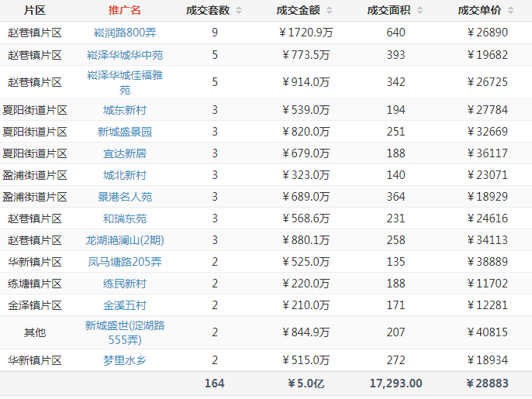Click the ￥23071 unit price cell
The height and width of the screenshot is (399, 532).
[x=487, y=175]
